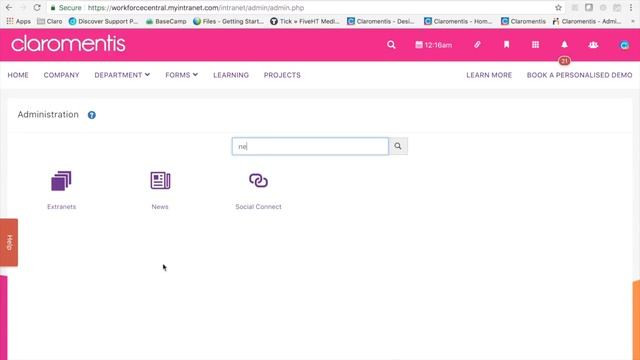Open the user profile avatar
The image size is (640, 360).
(x=624, y=45)
